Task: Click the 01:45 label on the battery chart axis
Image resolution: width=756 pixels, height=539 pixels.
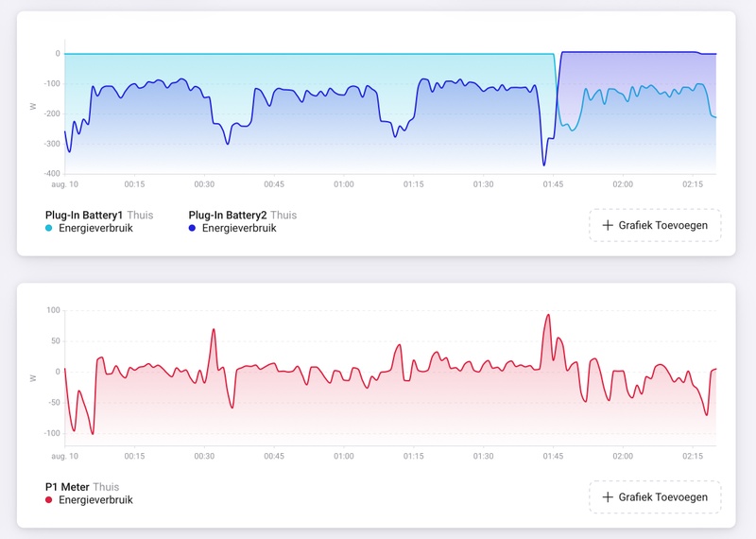Action: [553, 184]
